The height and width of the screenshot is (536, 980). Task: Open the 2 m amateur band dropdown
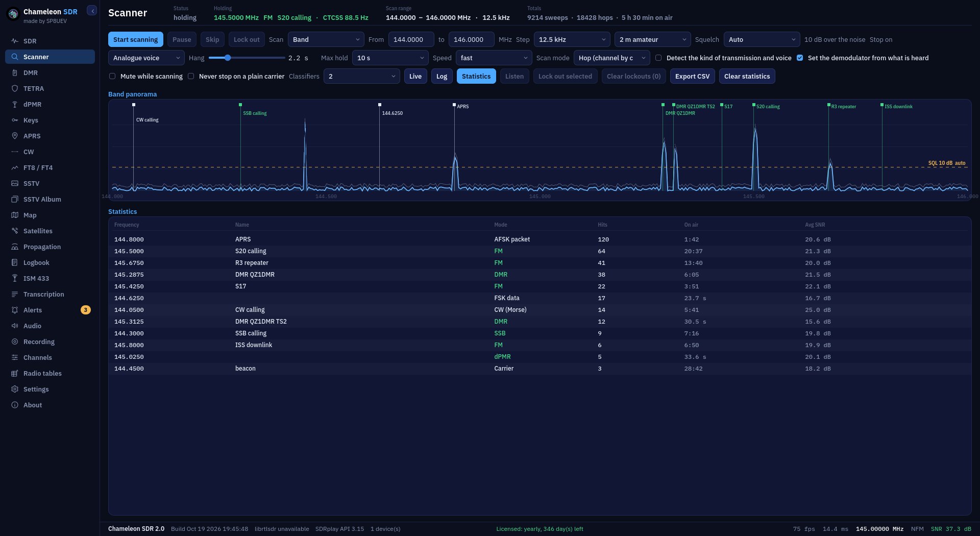tap(653, 39)
